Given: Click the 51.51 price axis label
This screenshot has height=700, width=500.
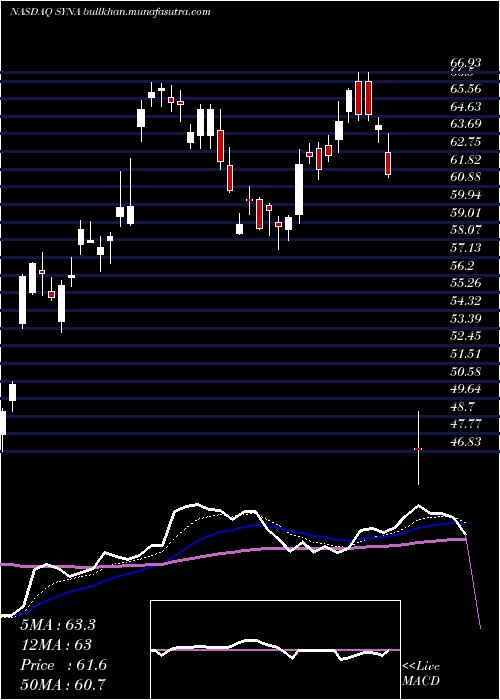Looking at the screenshot, I should 466,354.
